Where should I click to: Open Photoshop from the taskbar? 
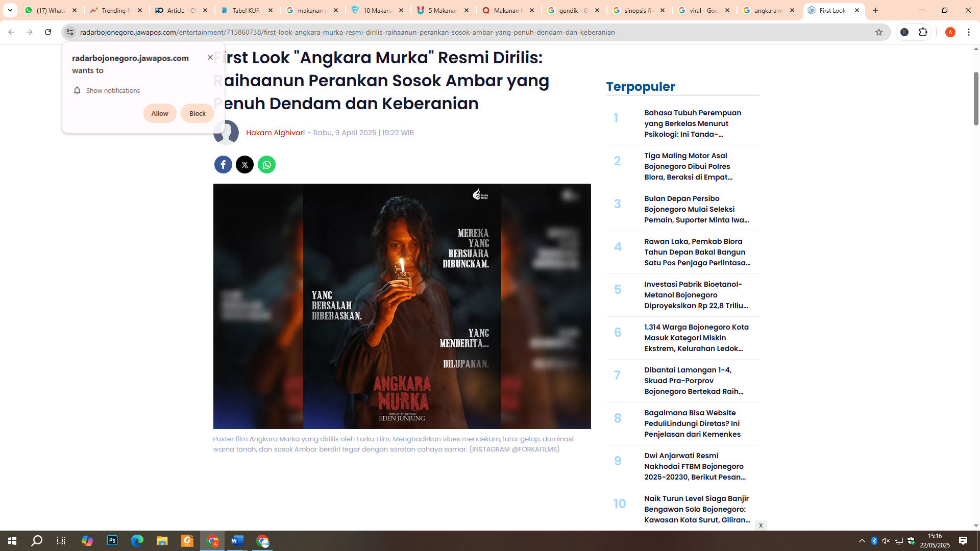[x=112, y=541]
